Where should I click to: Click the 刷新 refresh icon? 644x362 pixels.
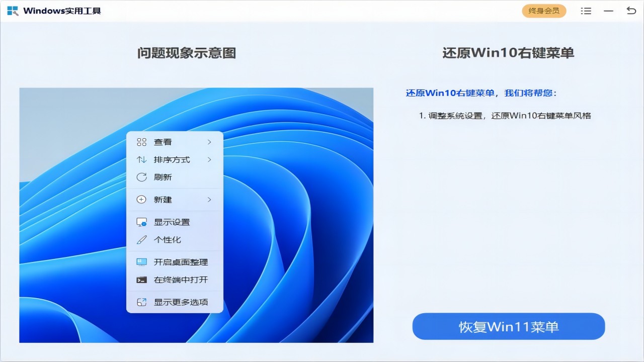141,177
